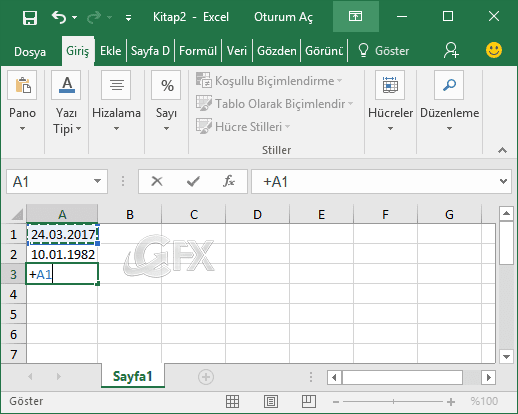
Task: Zoom in with the plus button
Action: coord(451,402)
